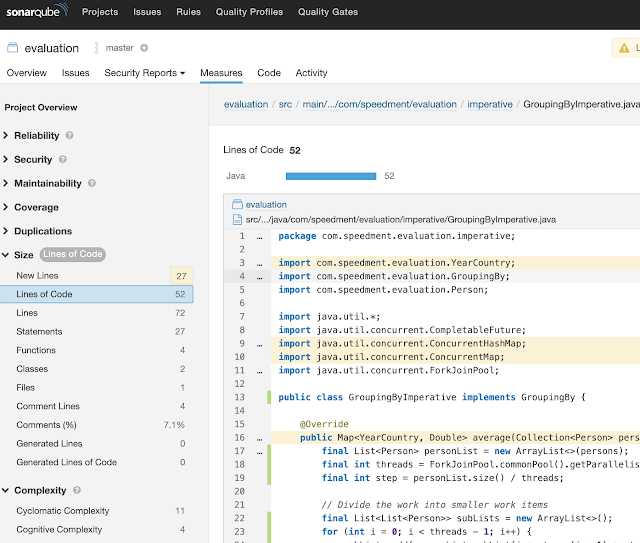Image resolution: width=640 pixels, height=543 pixels.
Task: Open help icon beside Reliability
Action: (x=69, y=135)
